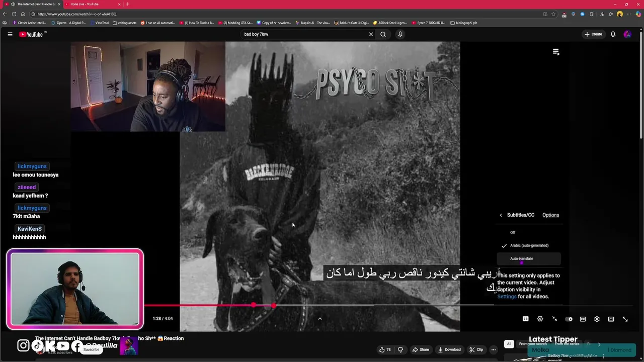Image resolution: width=644 pixels, height=362 pixels.
Task: Favorite this page with star icon
Action: [x=553, y=14]
